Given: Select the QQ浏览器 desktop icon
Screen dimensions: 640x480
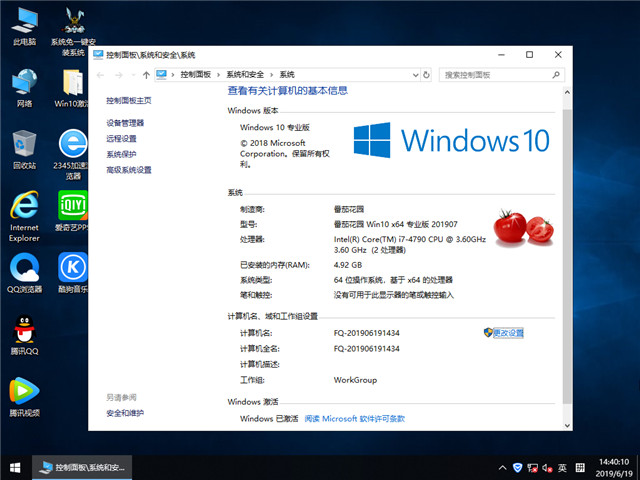Looking at the screenshot, I should [24, 273].
